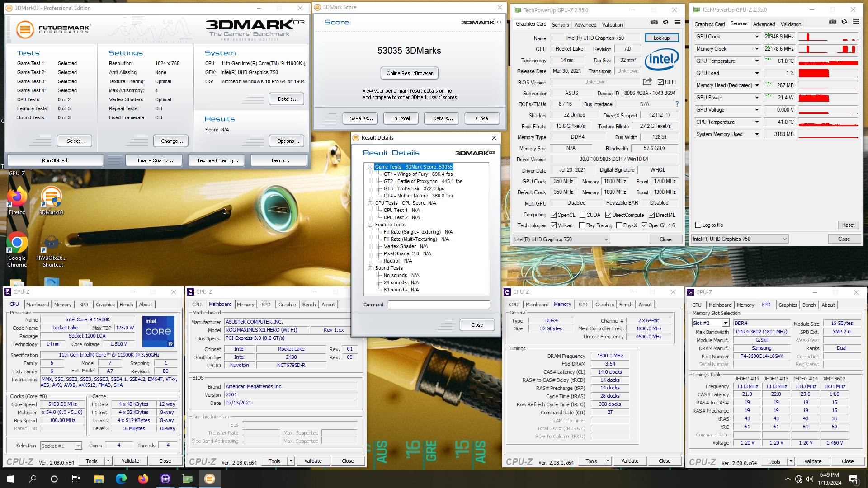Open 3DMark03 desktop shortcut
Screen dimensions: 868x488
click(51, 201)
